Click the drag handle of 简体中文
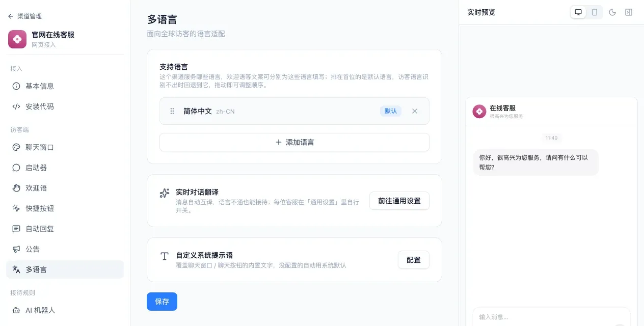644x326 pixels. tap(172, 111)
